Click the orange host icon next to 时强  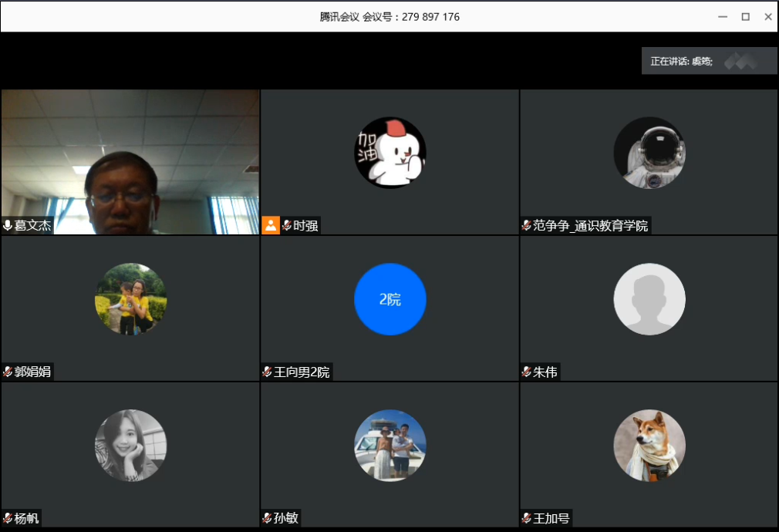pos(271,225)
